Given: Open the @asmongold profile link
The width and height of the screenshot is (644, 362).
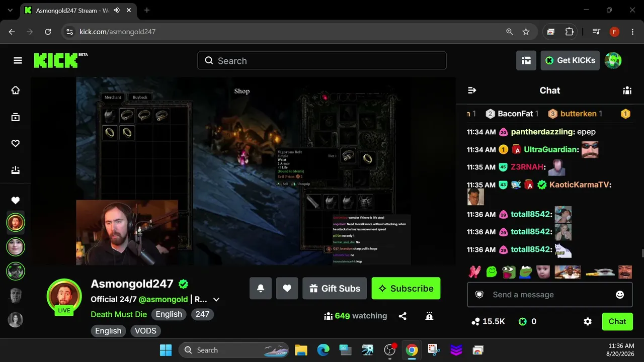Looking at the screenshot, I should coord(163,299).
